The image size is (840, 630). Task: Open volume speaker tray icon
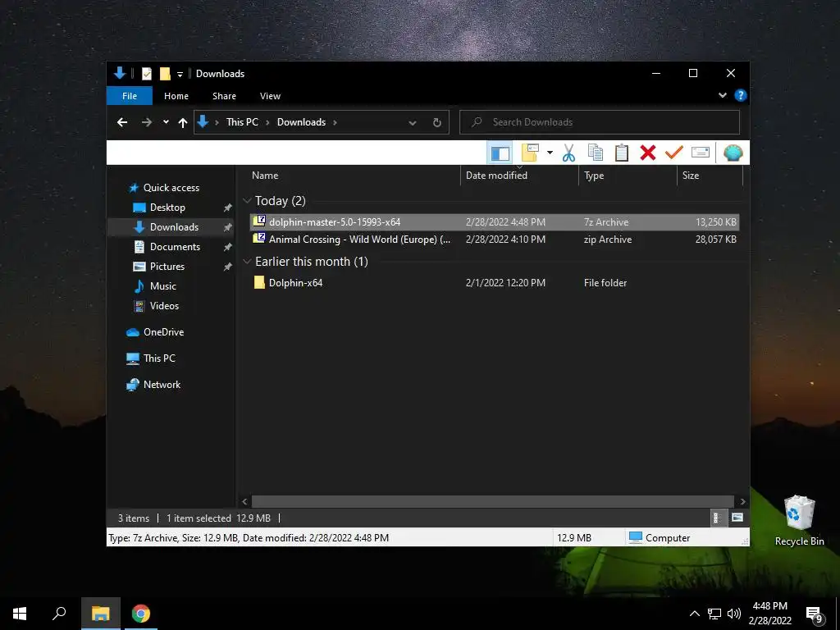pos(734,614)
